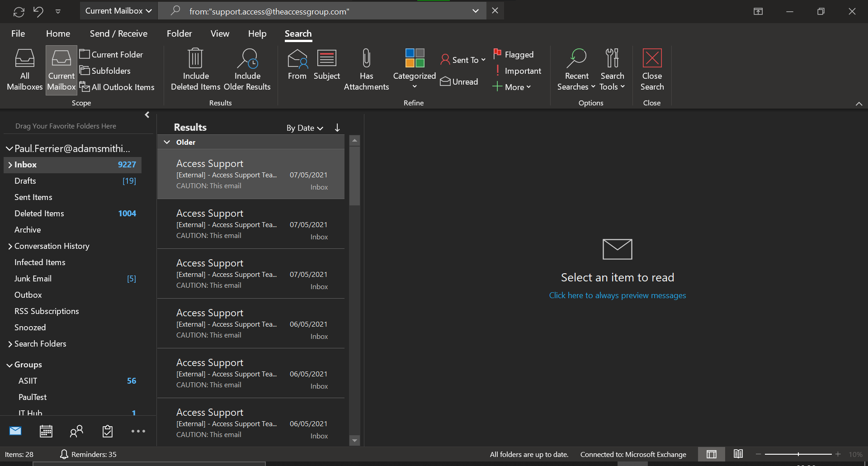Screen dimensions: 868x466
Task: Select All Outlook Items scope
Action: [x=117, y=87]
